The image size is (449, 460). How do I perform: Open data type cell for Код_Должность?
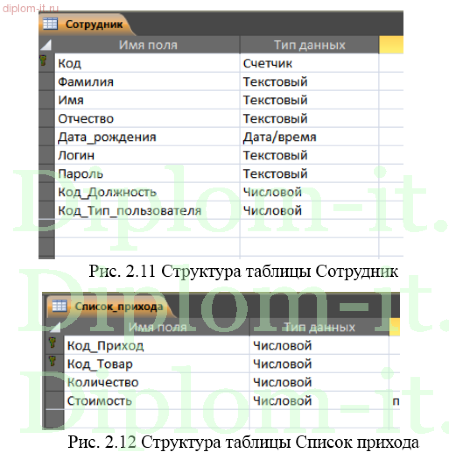click(x=309, y=192)
